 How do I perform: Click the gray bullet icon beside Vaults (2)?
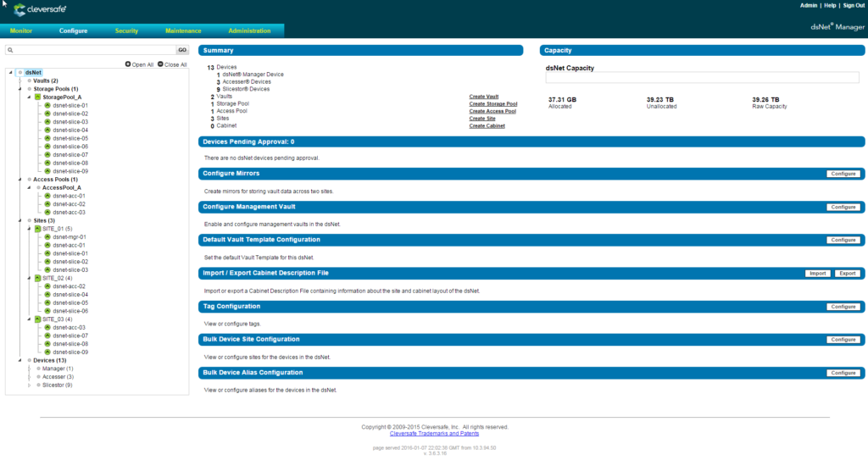[x=30, y=80]
